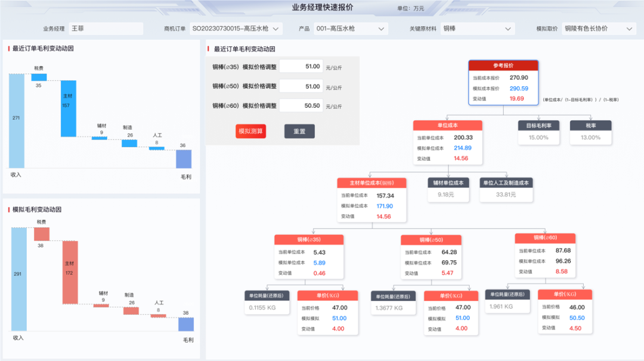Viewport: 644px width, 361px height.
Task: Click the 单位耗量 card showing 1.961 KG
Action: click(507, 301)
